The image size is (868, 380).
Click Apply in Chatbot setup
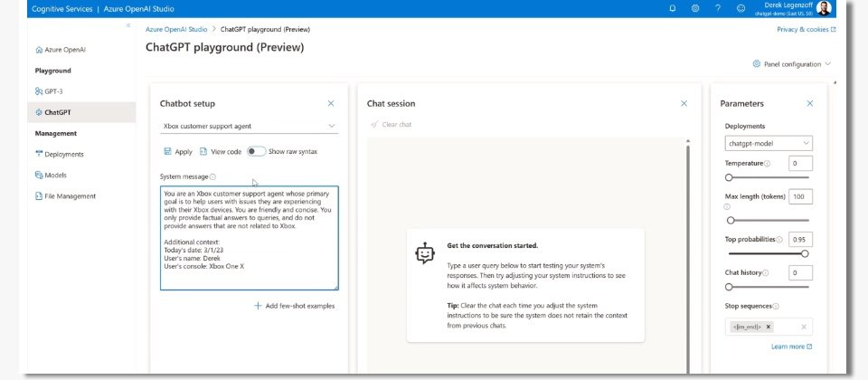coord(178,152)
